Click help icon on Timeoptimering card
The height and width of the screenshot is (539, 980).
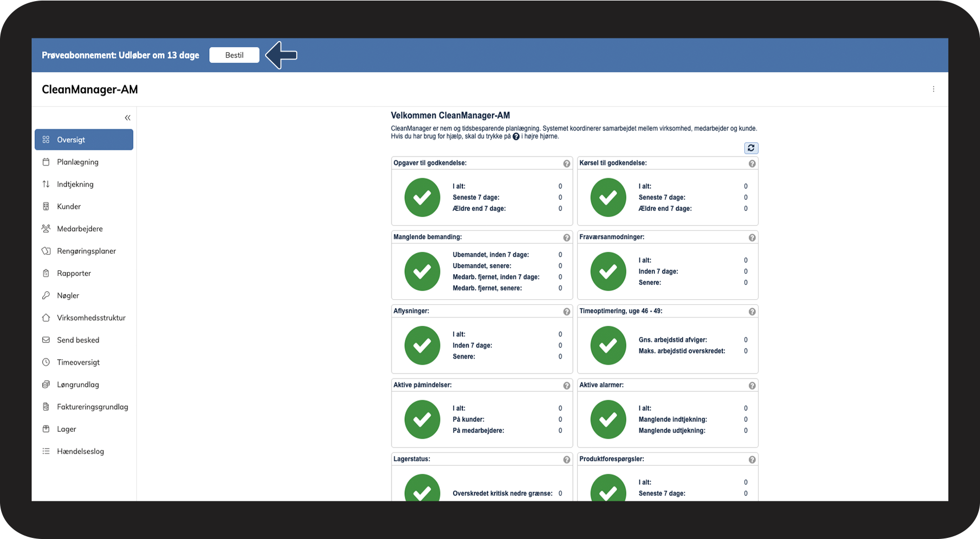click(x=752, y=311)
